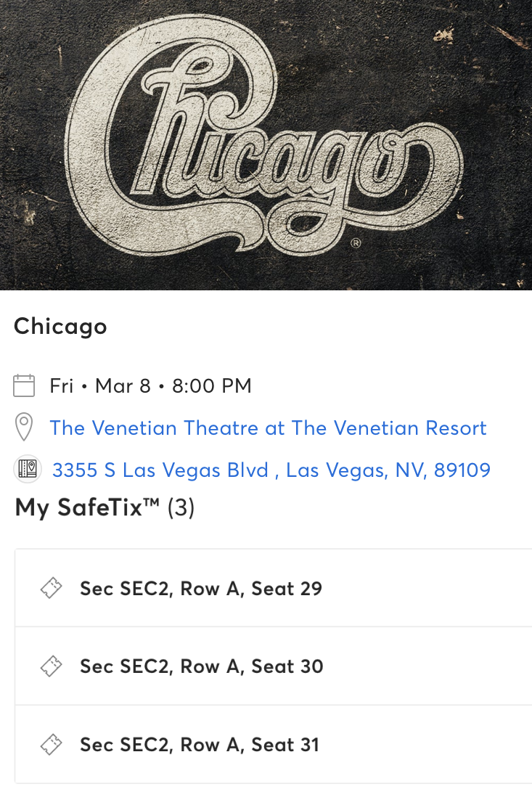Open The Venetian Theatre venue link

tap(268, 428)
